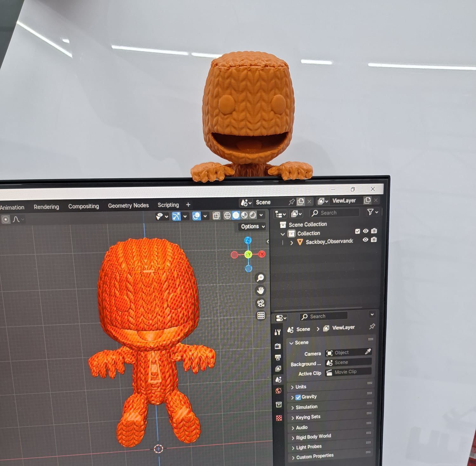Viewport: 476px width, 466px height.
Task: Switch to material preview shading
Action: (244, 215)
